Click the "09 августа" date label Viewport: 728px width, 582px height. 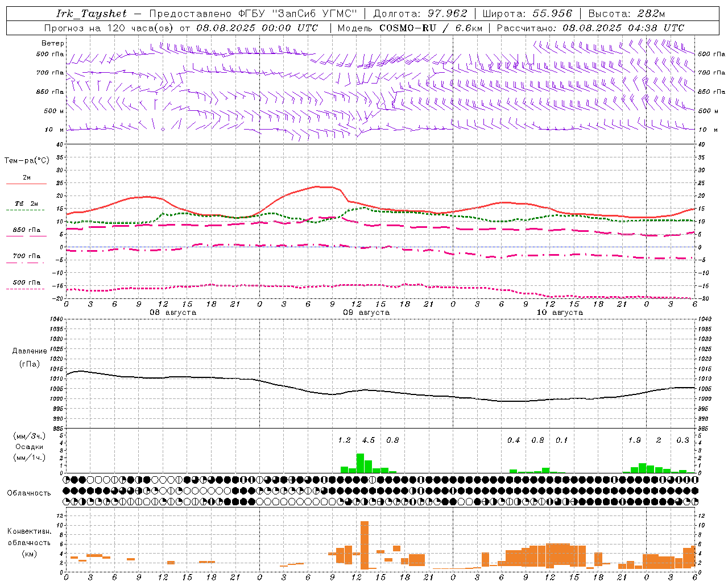(x=366, y=313)
